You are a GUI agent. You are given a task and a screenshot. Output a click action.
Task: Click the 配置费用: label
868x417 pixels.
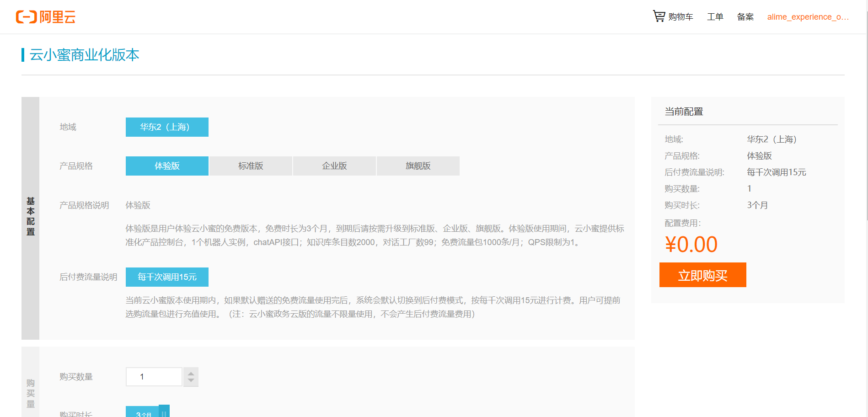pyautogui.click(x=683, y=223)
